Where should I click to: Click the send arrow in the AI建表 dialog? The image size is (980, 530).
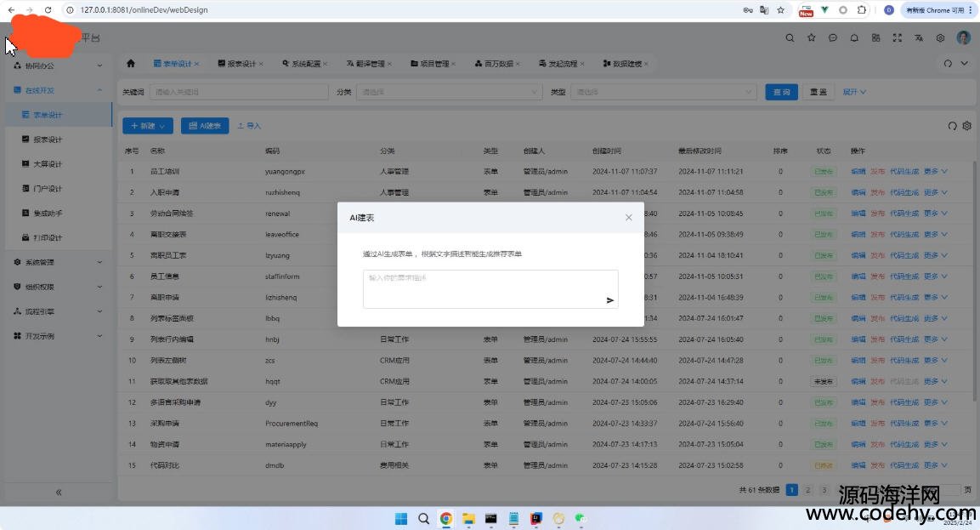609,300
